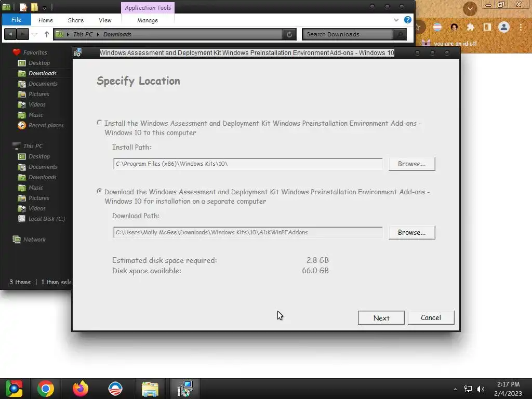Expand the arrow between This PC and Downloads
This screenshot has height=399, width=532.
98,34
